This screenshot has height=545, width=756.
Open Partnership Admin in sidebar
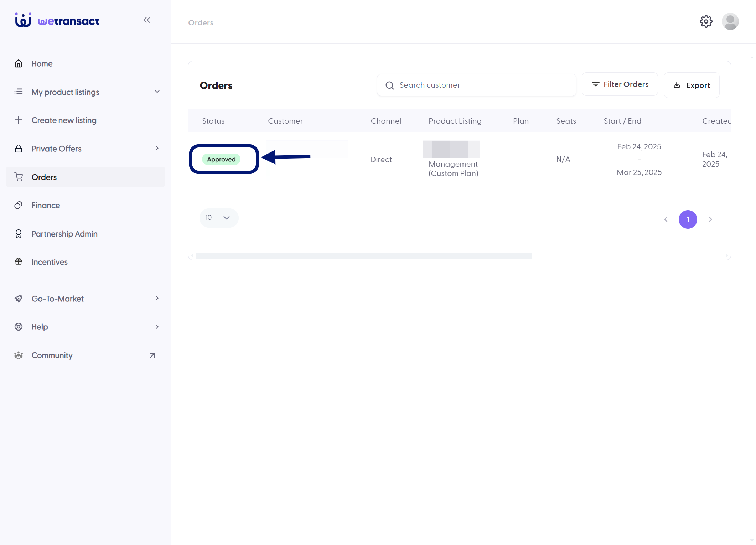pos(86,234)
